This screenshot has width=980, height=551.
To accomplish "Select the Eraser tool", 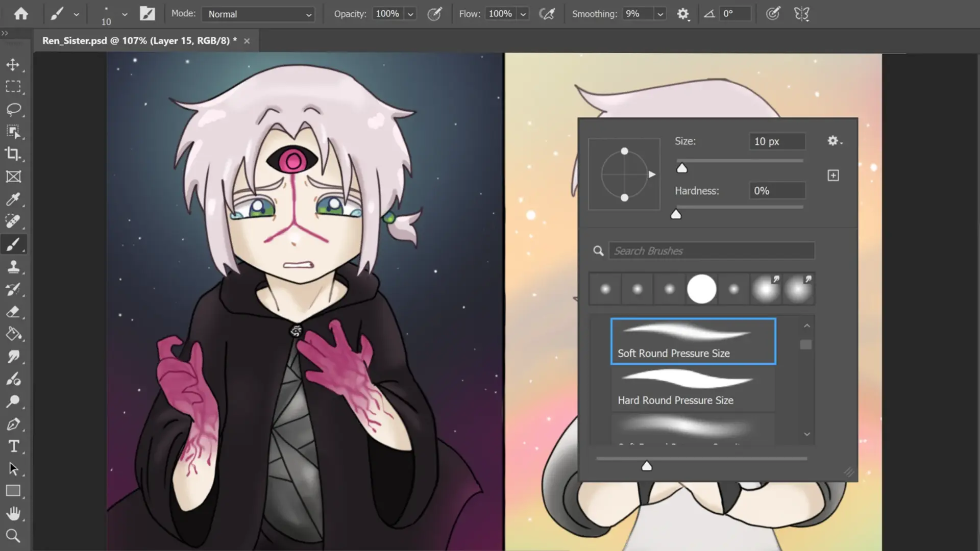I will (13, 312).
